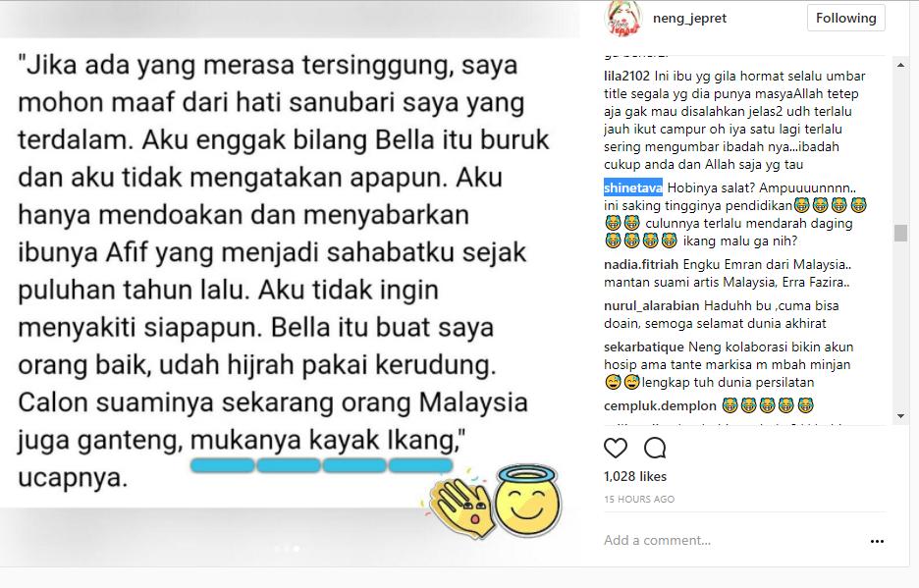Open the 15 HOURS AGO timestamp
The height and width of the screenshot is (588, 919).
pos(639,500)
